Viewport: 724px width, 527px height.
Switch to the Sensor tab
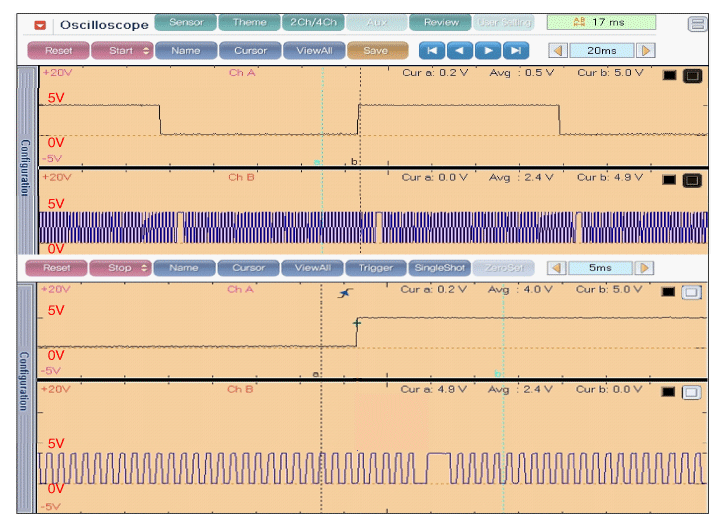pos(186,22)
